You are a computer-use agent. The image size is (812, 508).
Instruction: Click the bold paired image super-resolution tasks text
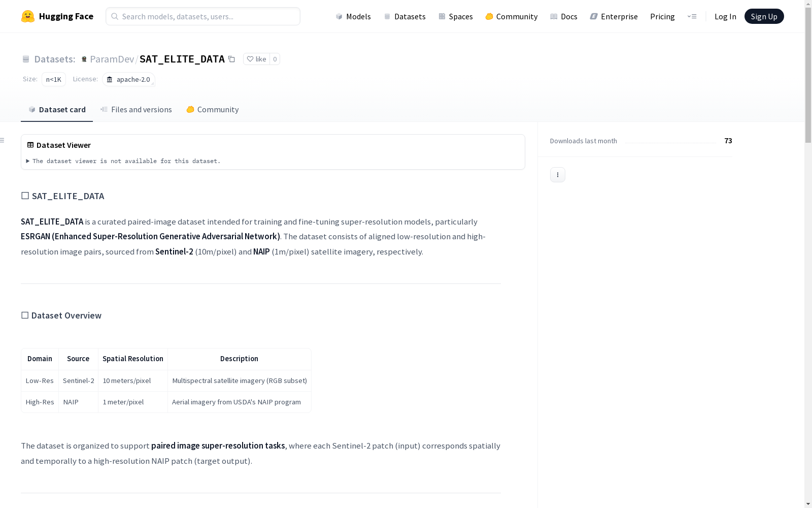218,446
